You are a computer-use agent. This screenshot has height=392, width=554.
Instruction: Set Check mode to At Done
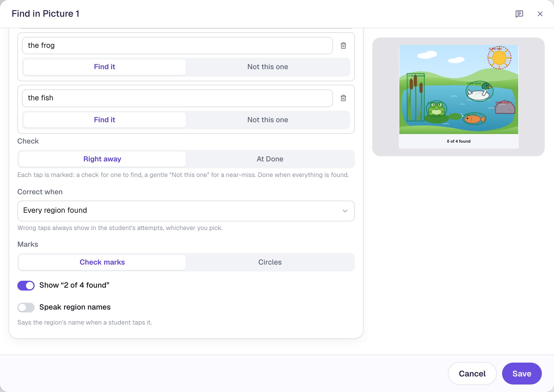(x=270, y=159)
